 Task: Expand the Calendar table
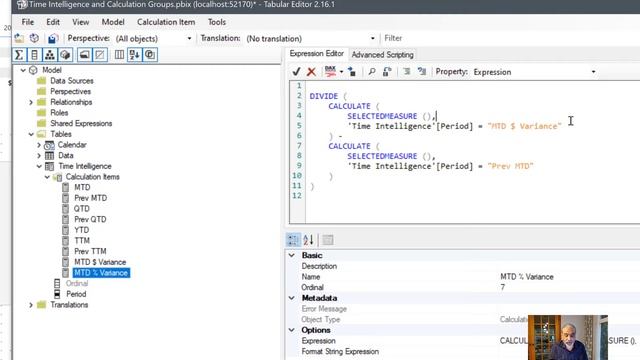39,145
